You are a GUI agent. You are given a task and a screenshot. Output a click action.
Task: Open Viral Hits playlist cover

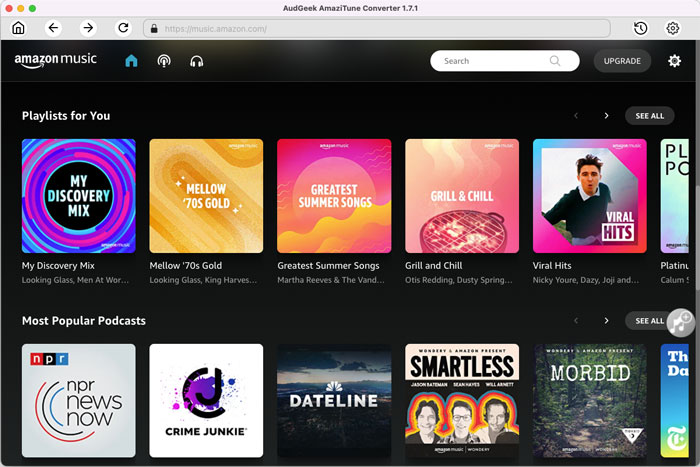(x=590, y=196)
